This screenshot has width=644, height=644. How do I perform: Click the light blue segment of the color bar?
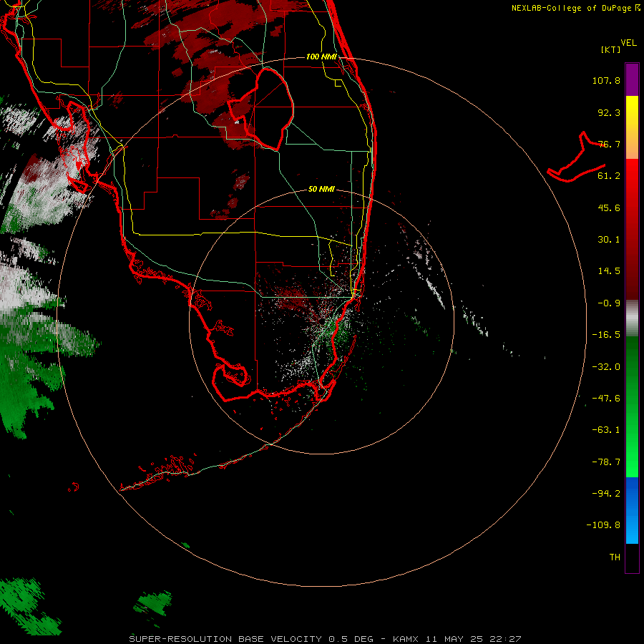632,527
